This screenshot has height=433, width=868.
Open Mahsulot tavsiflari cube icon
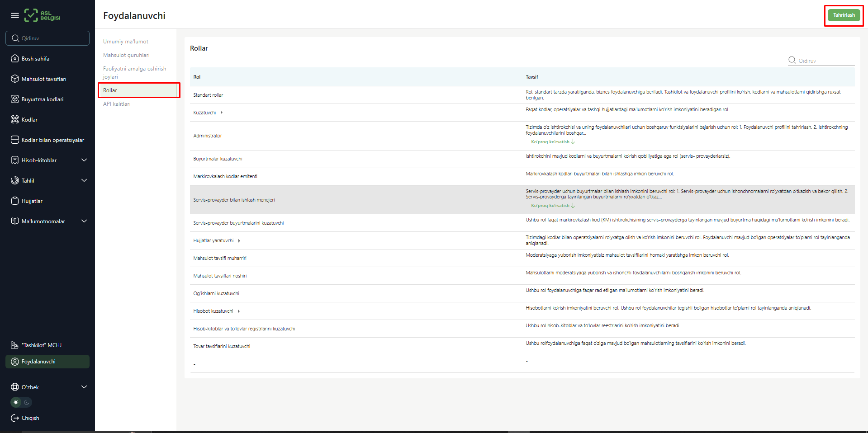coord(15,79)
